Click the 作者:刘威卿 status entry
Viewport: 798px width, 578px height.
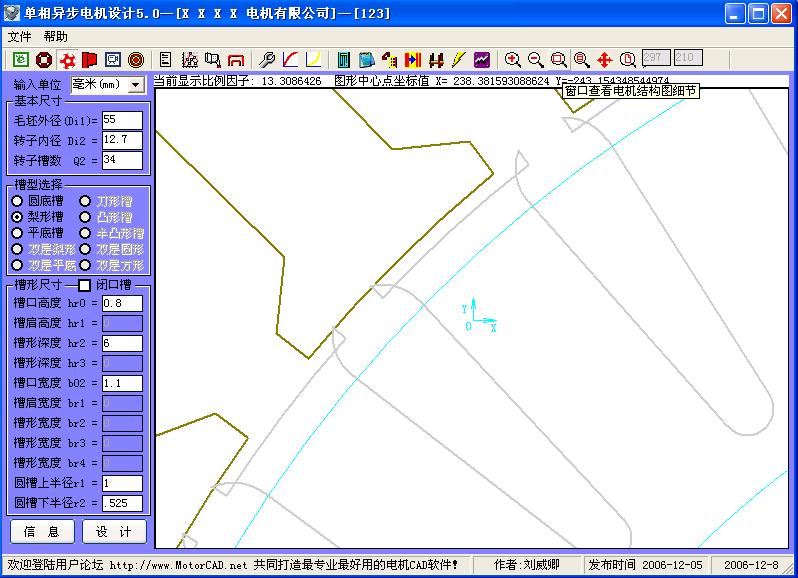[x=527, y=565]
